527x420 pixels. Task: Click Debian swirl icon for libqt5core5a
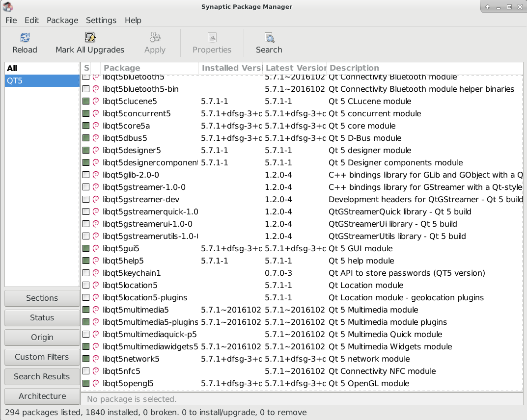(96, 126)
